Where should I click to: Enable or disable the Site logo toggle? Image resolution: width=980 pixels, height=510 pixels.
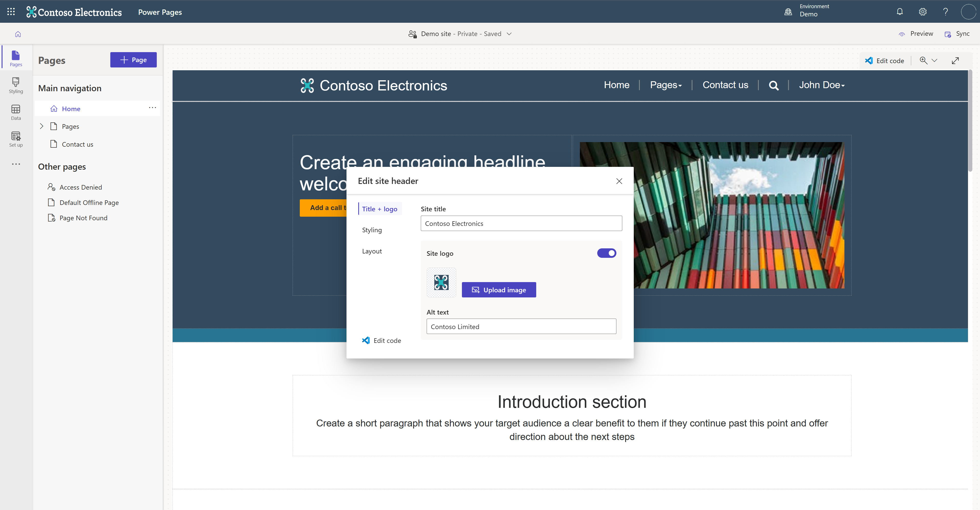[606, 253]
